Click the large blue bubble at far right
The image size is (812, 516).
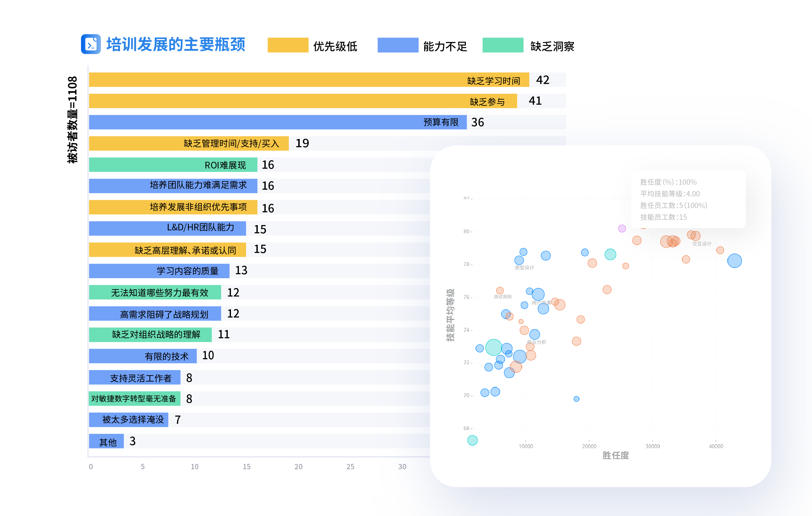pyautogui.click(x=734, y=261)
